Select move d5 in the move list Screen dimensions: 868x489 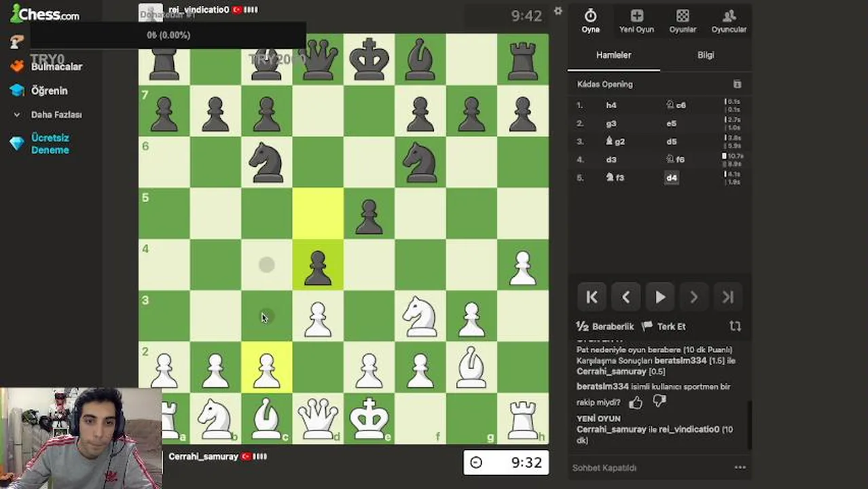point(671,141)
